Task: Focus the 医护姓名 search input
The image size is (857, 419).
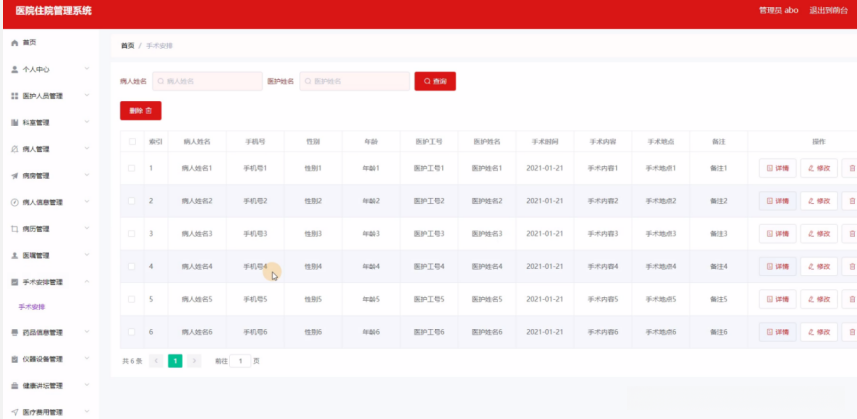Action: pos(355,81)
